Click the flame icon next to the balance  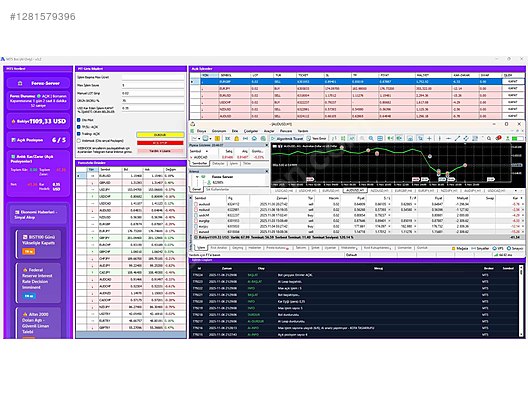[13, 121]
